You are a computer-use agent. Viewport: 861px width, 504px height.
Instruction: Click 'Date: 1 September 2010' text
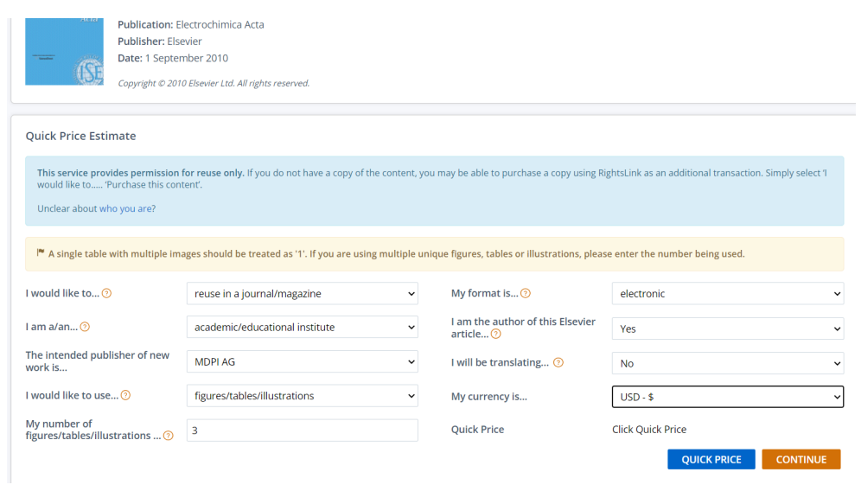pos(173,58)
